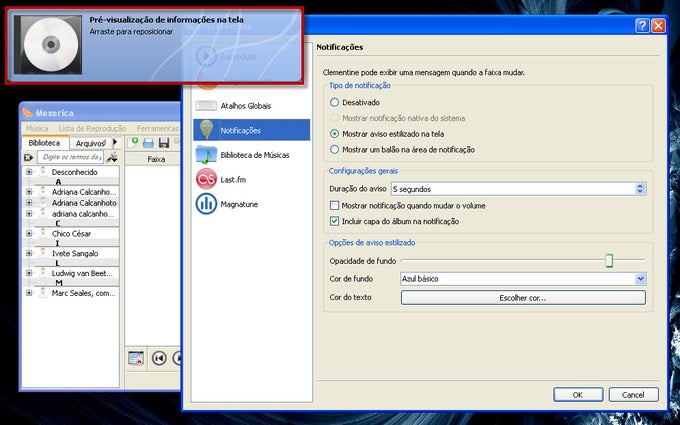Open the Last.fm settings icon
This screenshot has height=425, width=680.
(x=206, y=179)
